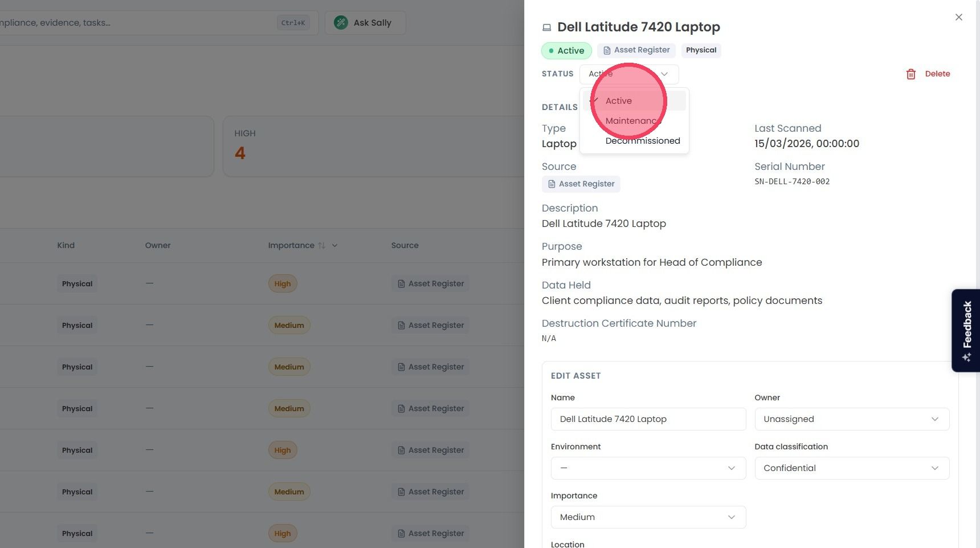The image size is (980, 548).
Task: Click the Last Scanned date 15/03/2026, 00:00:00
Action: tap(807, 144)
